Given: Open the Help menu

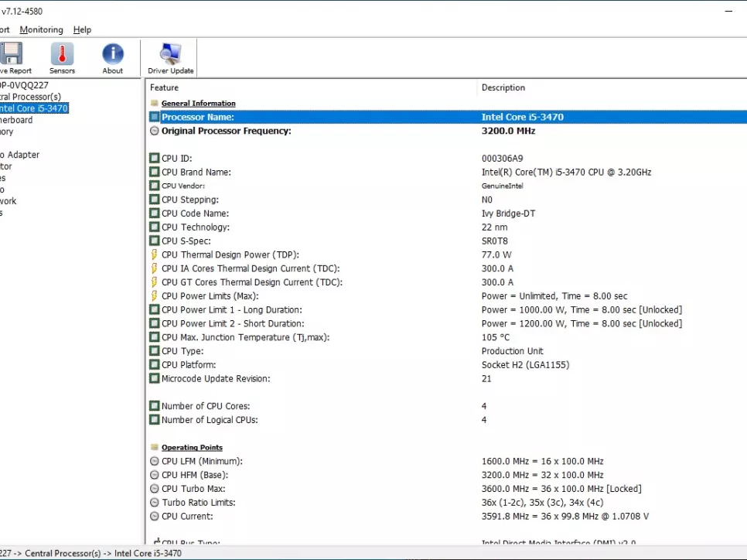Looking at the screenshot, I should [82, 29].
